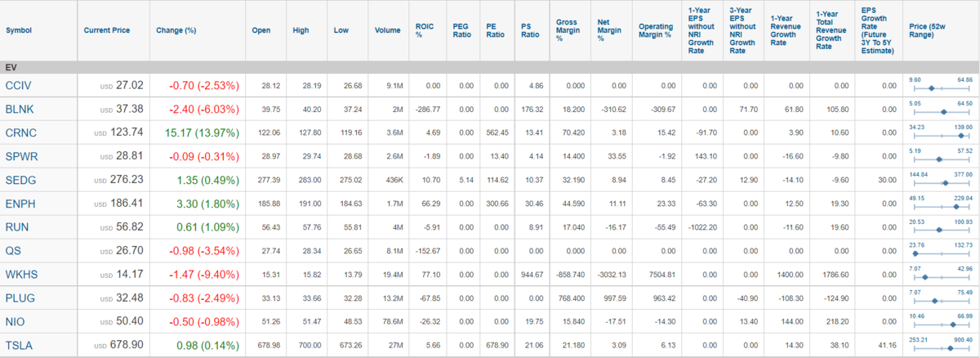Sort by the PS Ratio column header
Image resolution: width=980 pixels, height=358 pixels.
pyautogui.click(x=530, y=30)
